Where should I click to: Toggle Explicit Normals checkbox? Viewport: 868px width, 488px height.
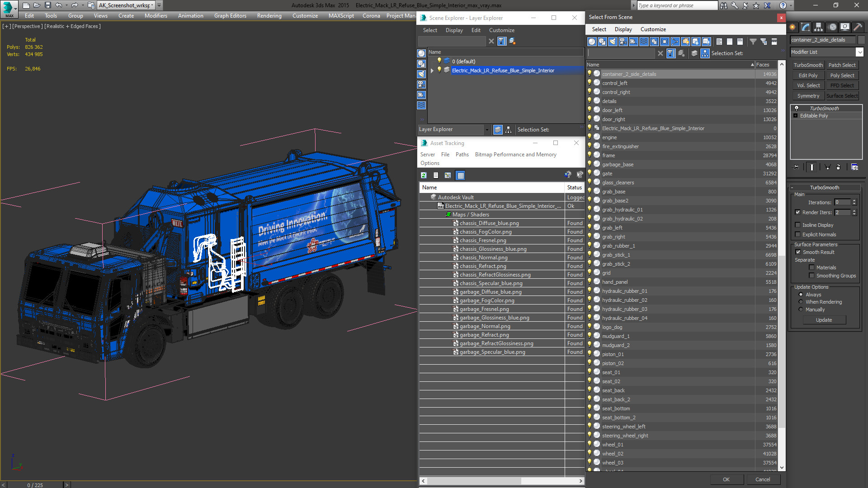pyautogui.click(x=797, y=235)
